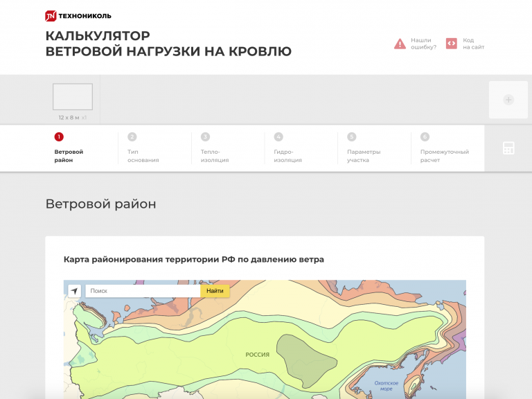Screen dimensions: 532x399
Task: Select the 12 x 8 м roof thumbnail
Action: [73, 97]
